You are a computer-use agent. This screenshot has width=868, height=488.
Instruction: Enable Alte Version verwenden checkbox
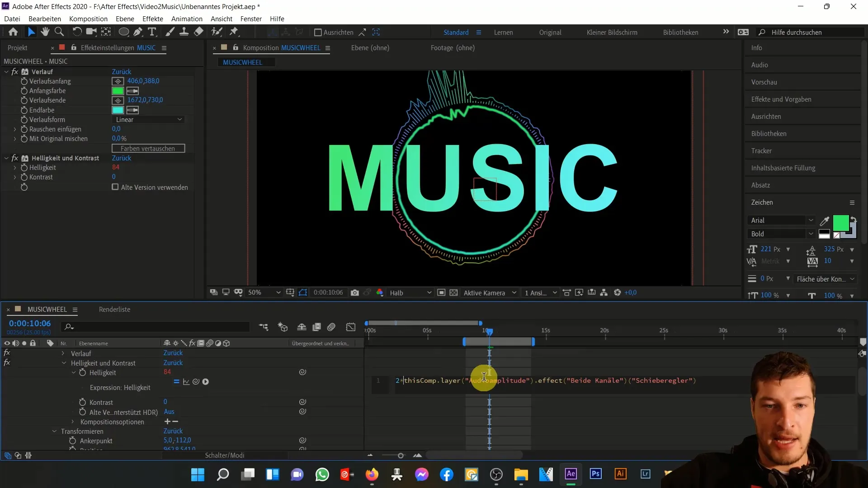(x=114, y=187)
